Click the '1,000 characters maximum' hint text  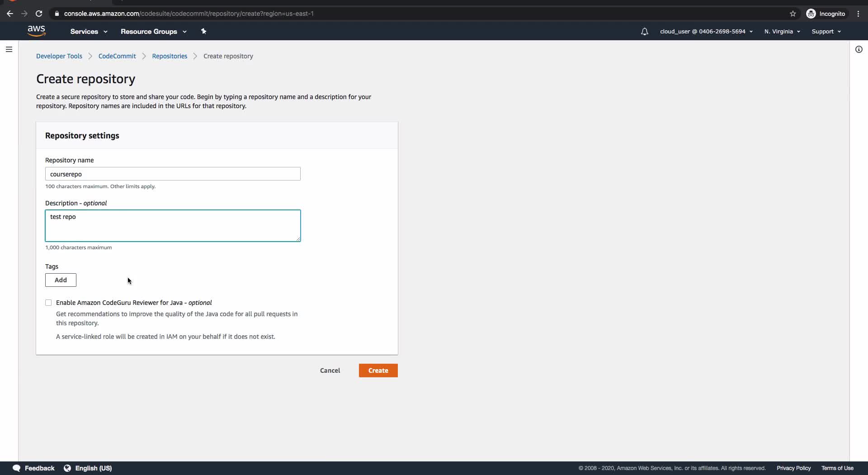tap(79, 247)
